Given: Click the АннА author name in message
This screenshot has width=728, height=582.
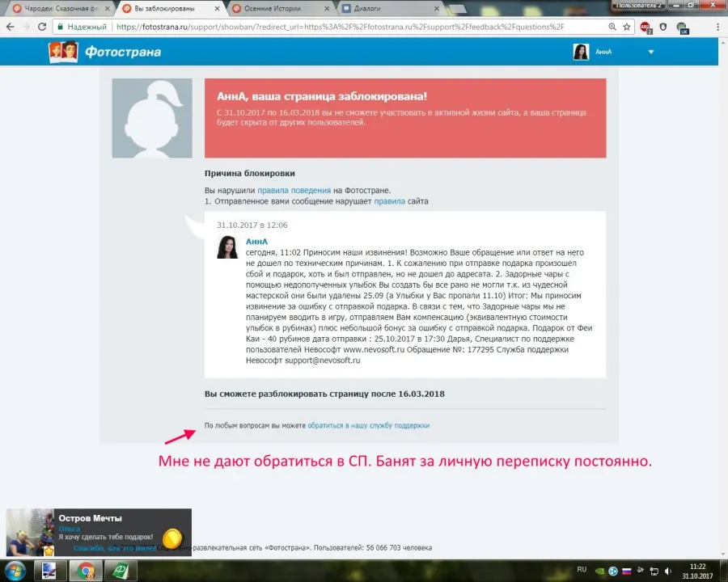Looking at the screenshot, I should tap(256, 242).
